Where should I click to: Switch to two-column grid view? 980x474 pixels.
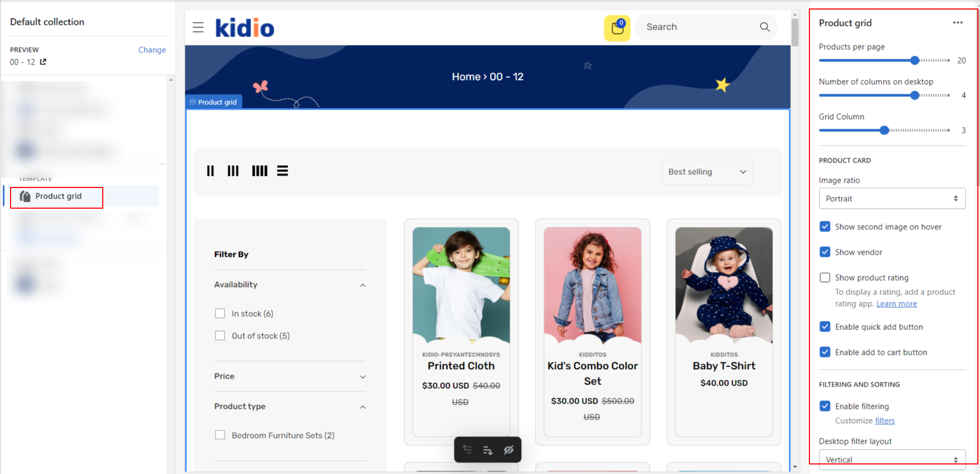[x=210, y=171]
